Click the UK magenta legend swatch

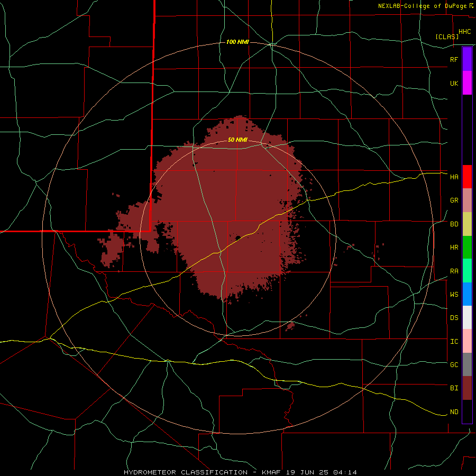pyautogui.click(x=467, y=83)
